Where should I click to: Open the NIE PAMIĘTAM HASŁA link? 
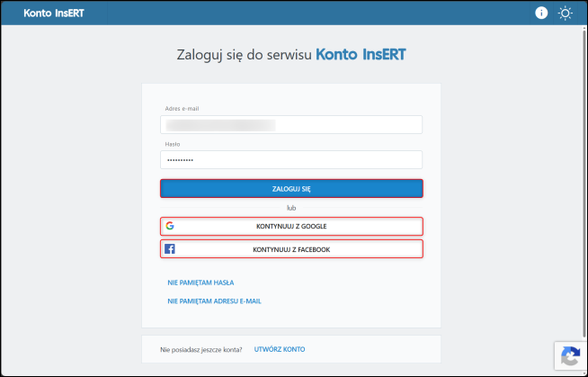pyautogui.click(x=200, y=283)
